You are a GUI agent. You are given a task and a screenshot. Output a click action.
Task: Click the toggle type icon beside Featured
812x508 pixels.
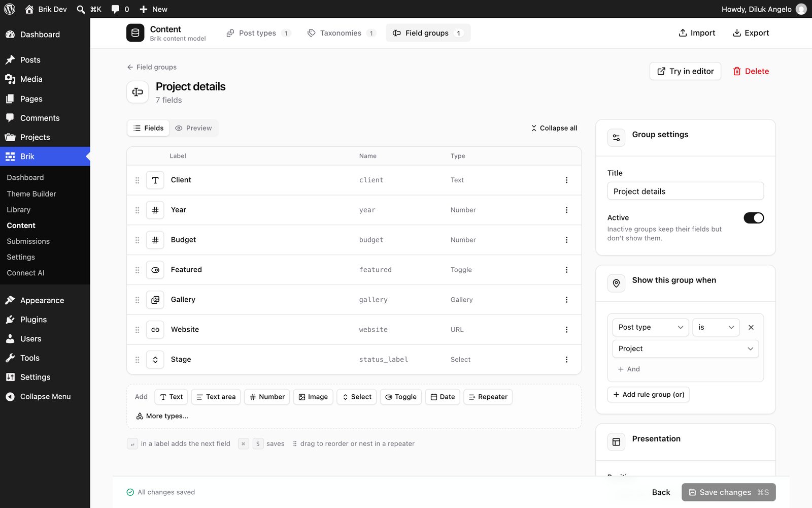[155, 270]
